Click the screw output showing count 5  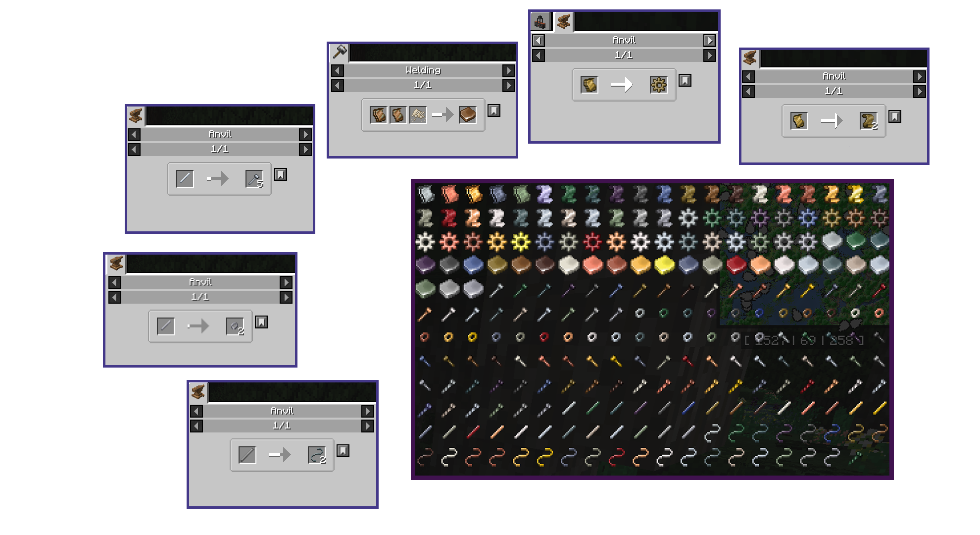pyautogui.click(x=254, y=179)
